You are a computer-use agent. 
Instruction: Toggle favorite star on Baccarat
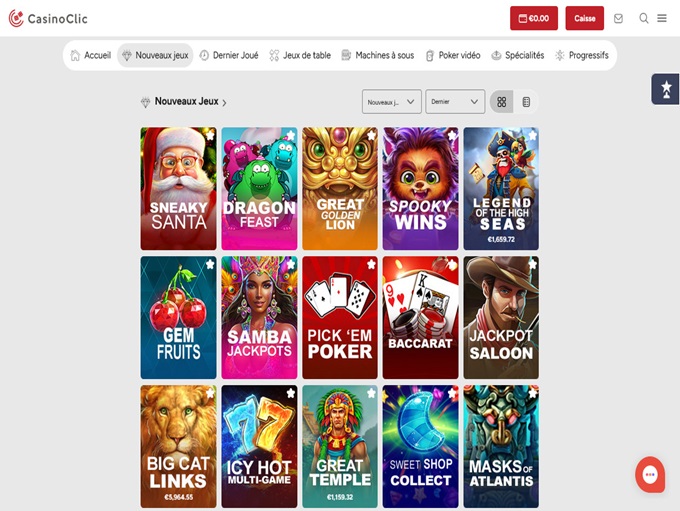(452, 264)
